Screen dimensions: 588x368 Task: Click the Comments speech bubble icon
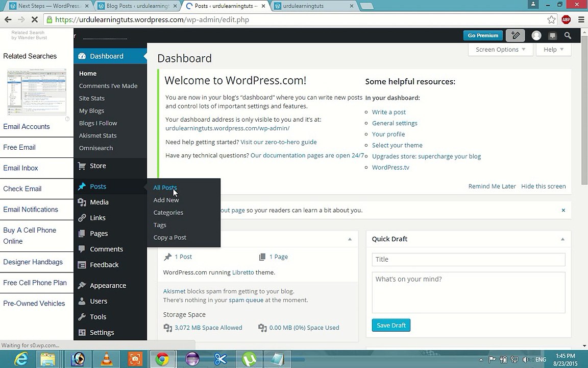click(82, 249)
